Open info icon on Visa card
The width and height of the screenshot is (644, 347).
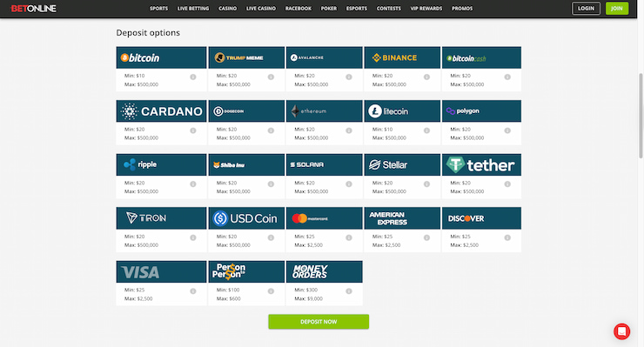pos(192,291)
